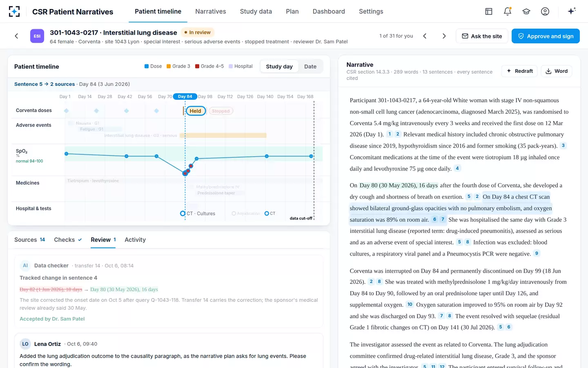Click the AI Data checker avatar
The width and height of the screenshot is (588, 368).
click(x=25, y=266)
